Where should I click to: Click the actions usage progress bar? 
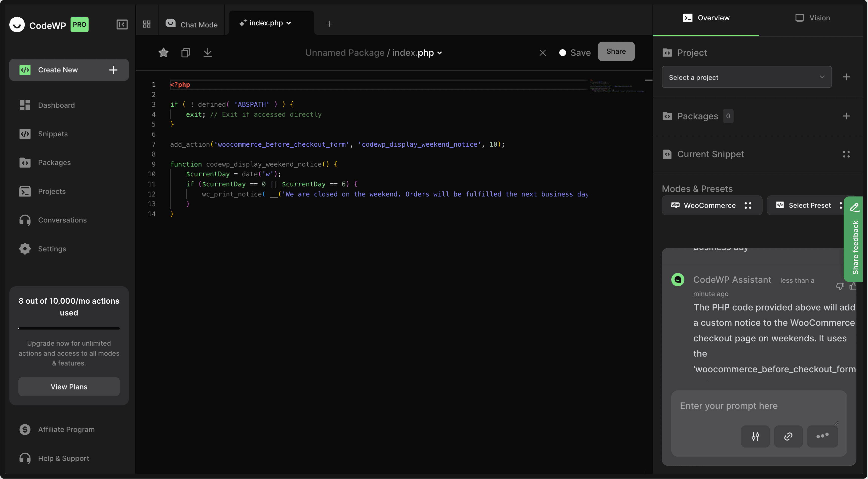click(x=69, y=328)
